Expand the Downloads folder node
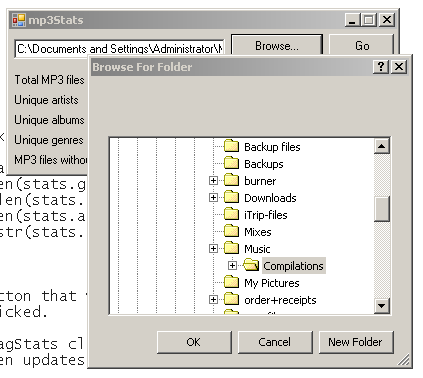Image resolution: width=423 pixels, height=378 pixels. [213, 198]
